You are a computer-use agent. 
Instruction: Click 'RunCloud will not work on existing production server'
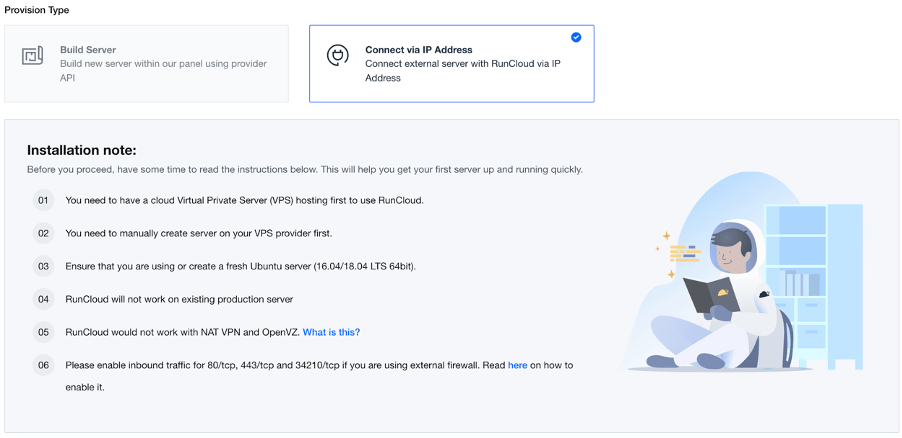(x=179, y=299)
